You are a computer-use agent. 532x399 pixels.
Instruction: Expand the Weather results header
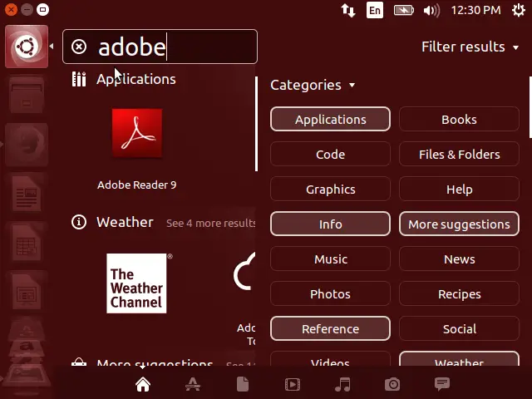tap(125, 222)
